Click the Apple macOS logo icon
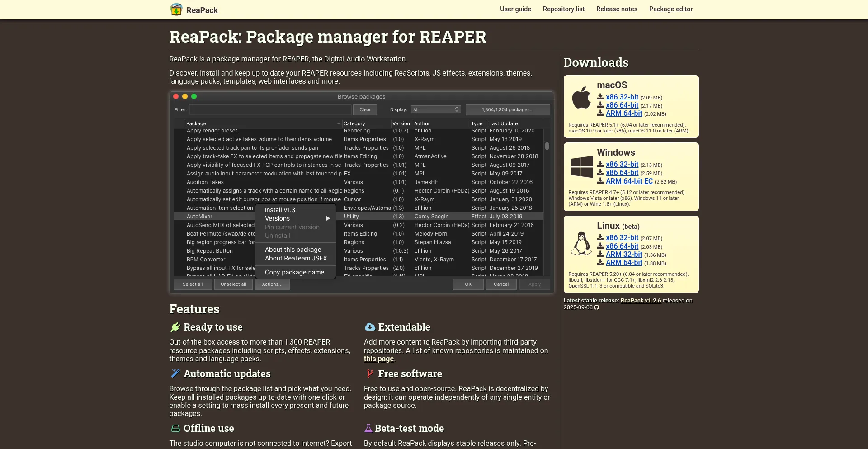Screen dimensions: 868x449 click(x=581, y=97)
